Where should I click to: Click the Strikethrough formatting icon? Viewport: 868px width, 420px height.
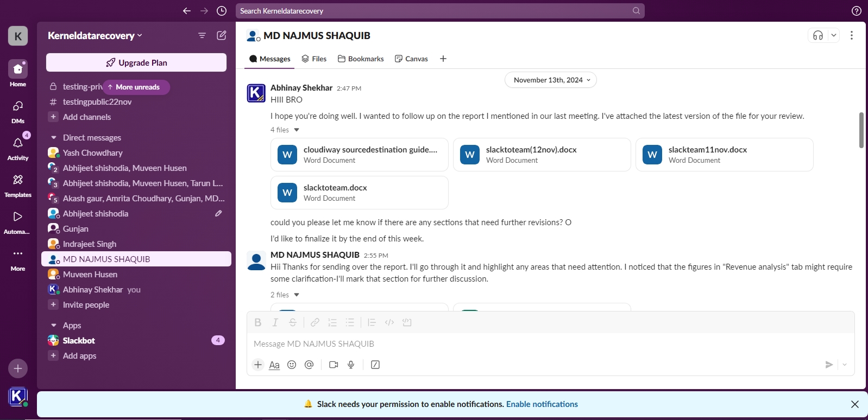(x=293, y=322)
